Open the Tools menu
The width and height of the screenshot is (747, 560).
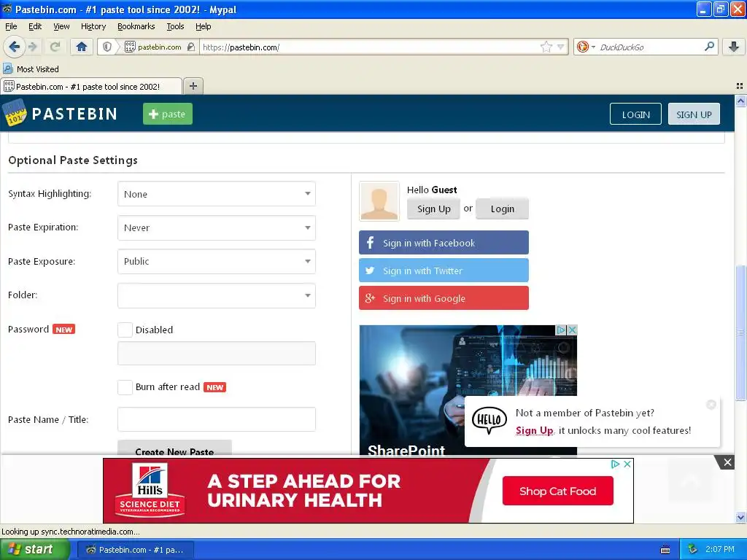(175, 26)
